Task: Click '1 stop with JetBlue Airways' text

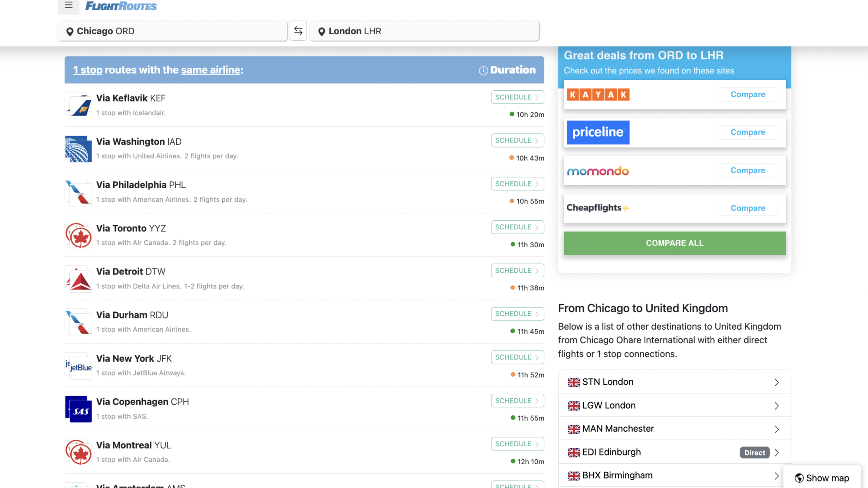Action: coord(141,373)
